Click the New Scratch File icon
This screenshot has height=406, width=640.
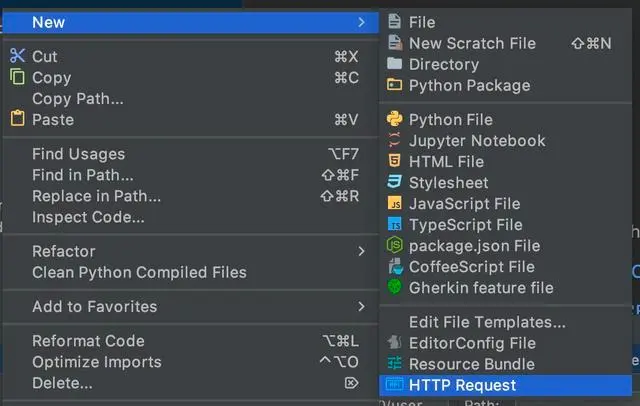395,42
